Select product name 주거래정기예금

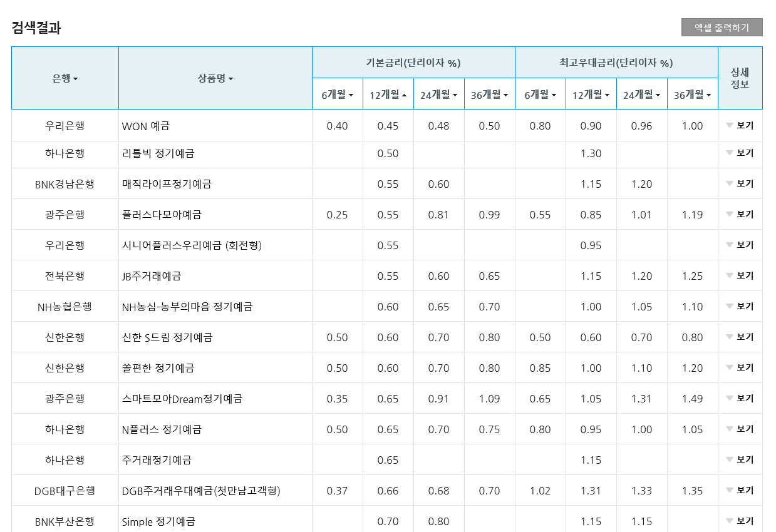coord(157,460)
